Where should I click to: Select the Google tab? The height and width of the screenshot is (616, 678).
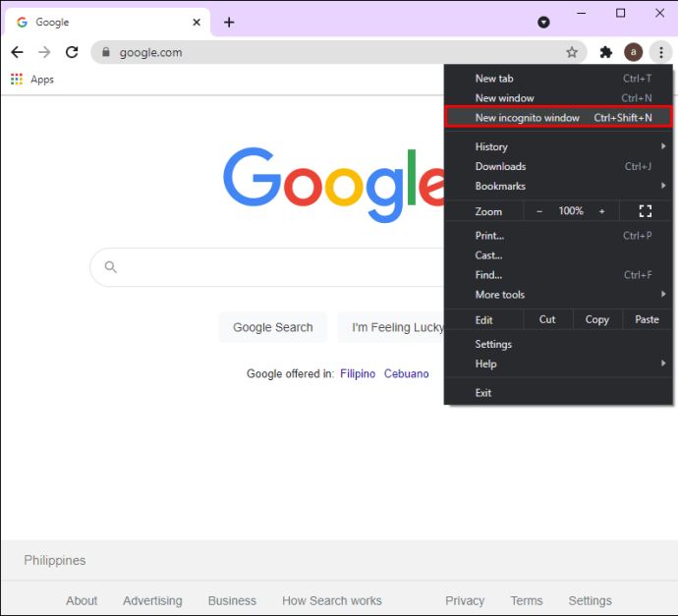click(x=107, y=22)
